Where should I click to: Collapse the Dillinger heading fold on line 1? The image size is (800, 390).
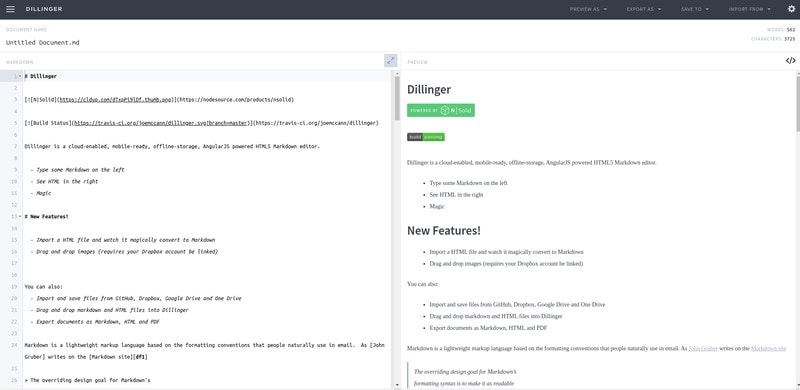[x=20, y=76]
